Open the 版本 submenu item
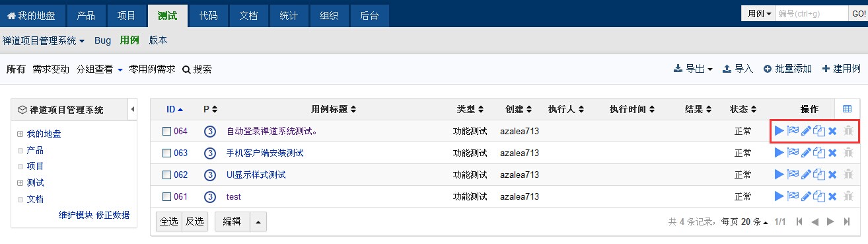 click(x=158, y=40)
